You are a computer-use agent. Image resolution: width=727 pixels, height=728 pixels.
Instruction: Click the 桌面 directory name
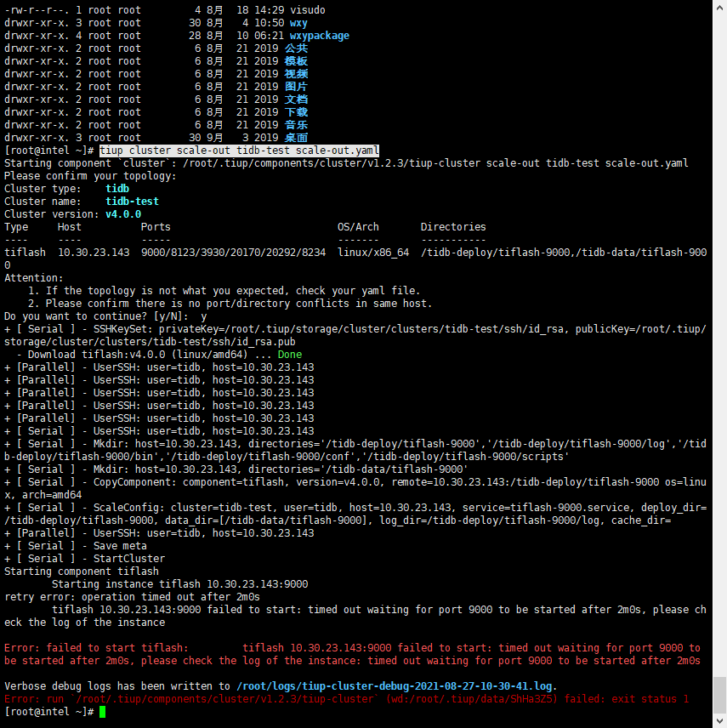coord(296,138)
